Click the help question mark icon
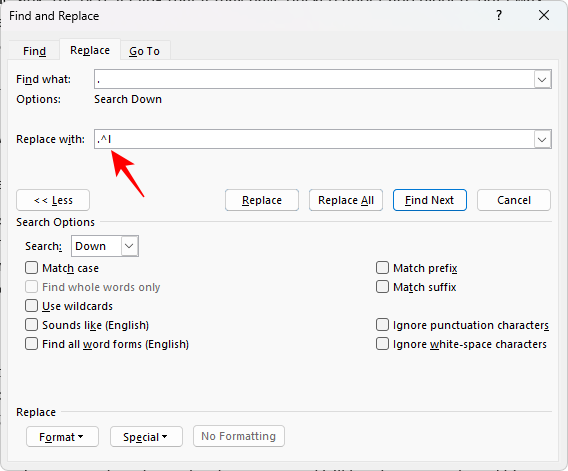This screenshot has width=568, height=471. [499, 16]
